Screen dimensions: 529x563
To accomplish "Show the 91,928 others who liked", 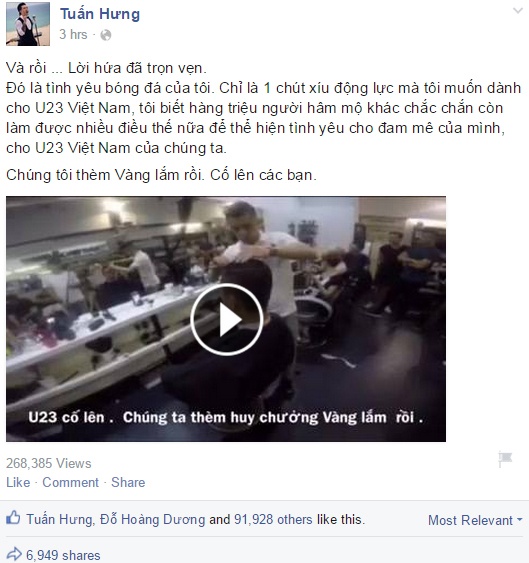I will [x=273, y=520].
